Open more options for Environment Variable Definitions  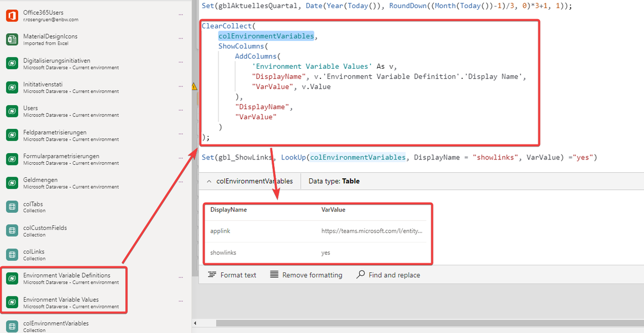tap(181, 278)
